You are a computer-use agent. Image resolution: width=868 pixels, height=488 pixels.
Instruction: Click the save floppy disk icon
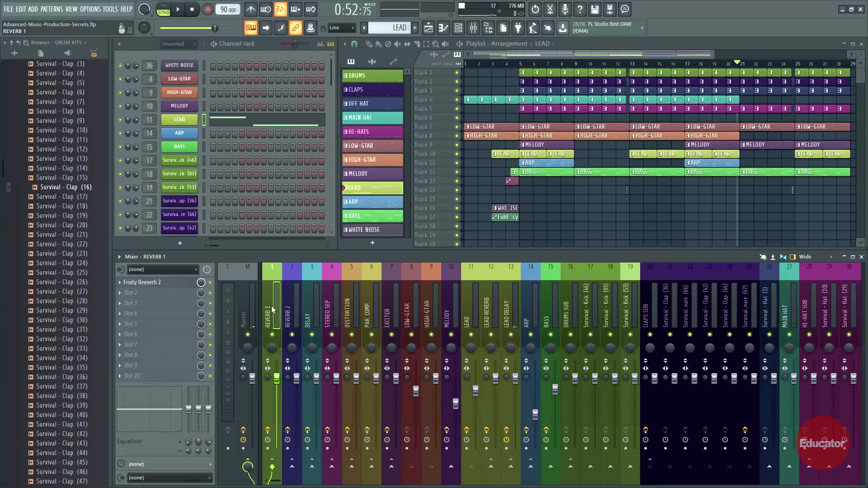[595, 9]
